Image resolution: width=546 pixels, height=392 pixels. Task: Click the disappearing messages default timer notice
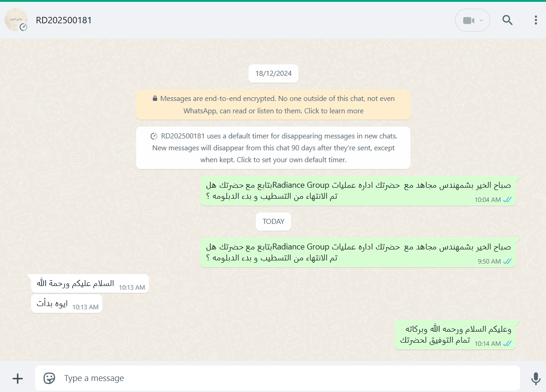(x=273, y=148)
